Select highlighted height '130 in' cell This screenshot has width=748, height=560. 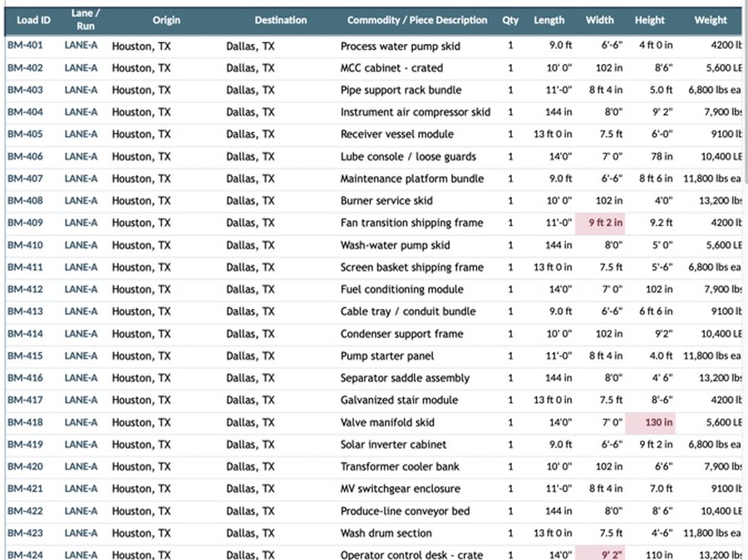click(x=650, y=422)
